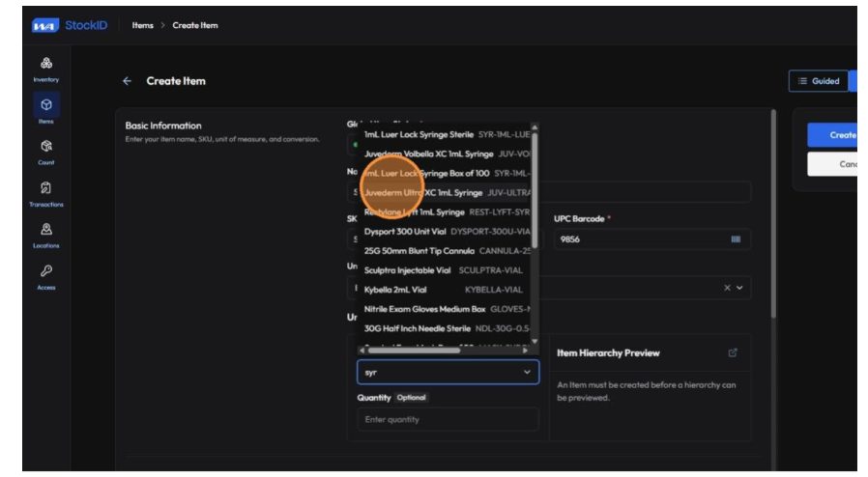Image resolution: width=868 pixels, height=477 pixels.
Task: Click dropdown horizontal scroll left arrow
Action: click(362, 351)
